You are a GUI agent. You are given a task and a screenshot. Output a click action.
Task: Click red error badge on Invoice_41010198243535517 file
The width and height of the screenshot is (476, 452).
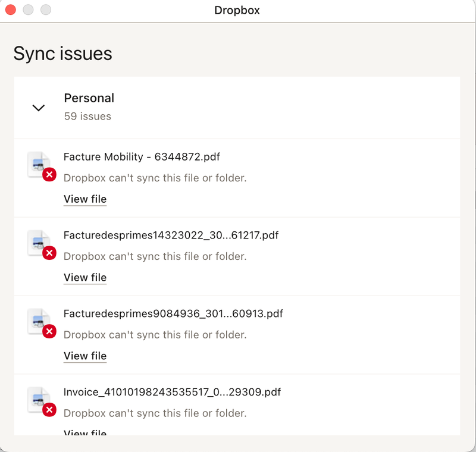point(49,410)
